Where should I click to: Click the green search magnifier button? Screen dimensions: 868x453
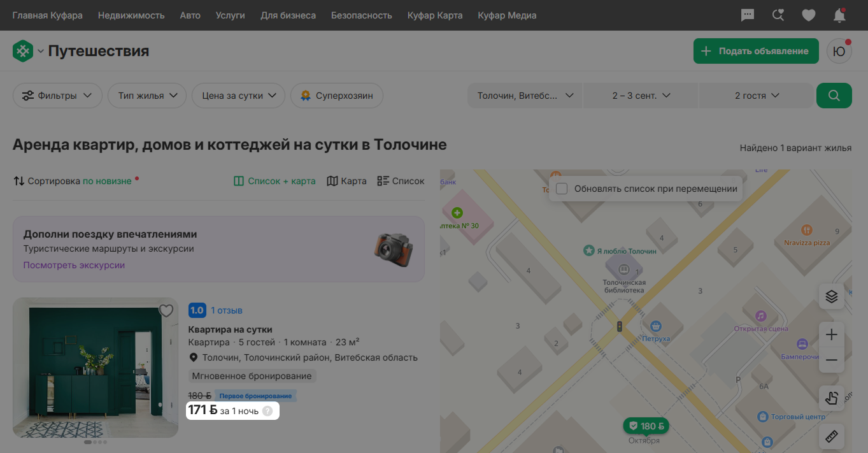[834, 96]
